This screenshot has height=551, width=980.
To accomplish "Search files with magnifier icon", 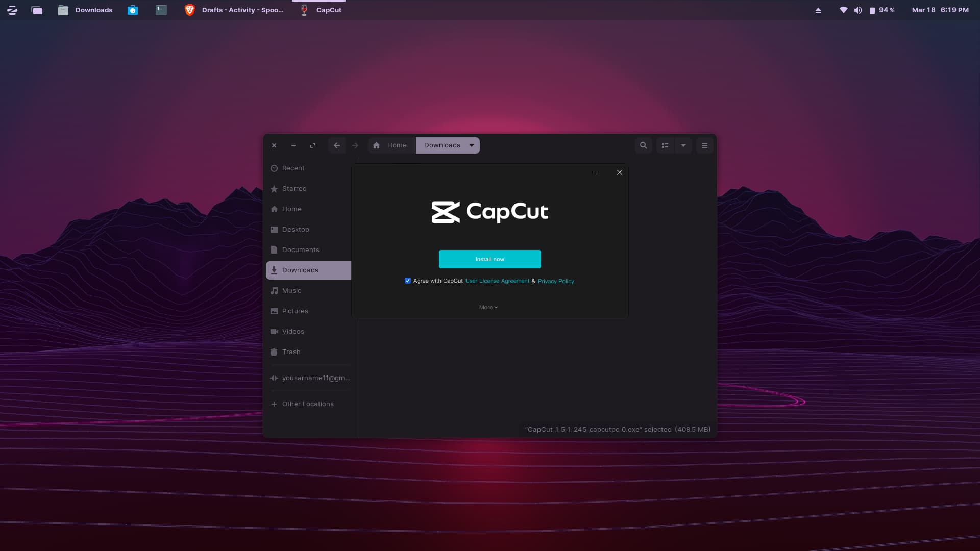I will coord(644,145).
